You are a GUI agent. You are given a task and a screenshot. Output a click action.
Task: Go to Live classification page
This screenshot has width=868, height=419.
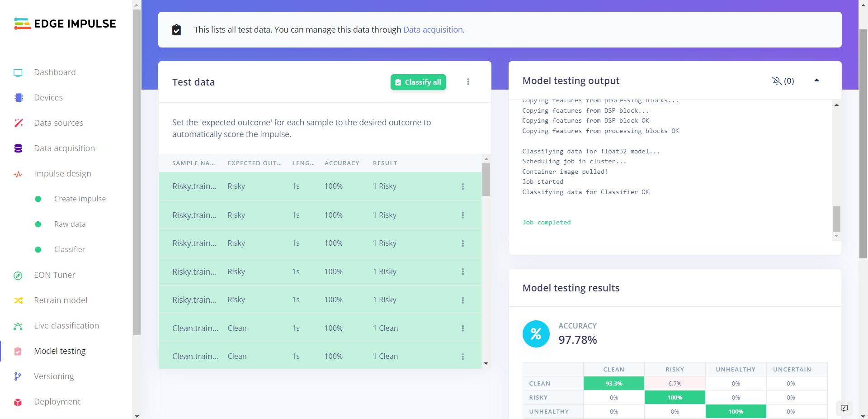click(x=66, y=326)
